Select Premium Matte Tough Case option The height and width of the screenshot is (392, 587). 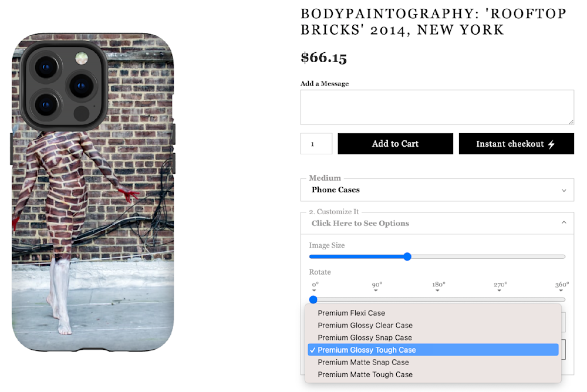pyautogui.click(x=365, y=375)
